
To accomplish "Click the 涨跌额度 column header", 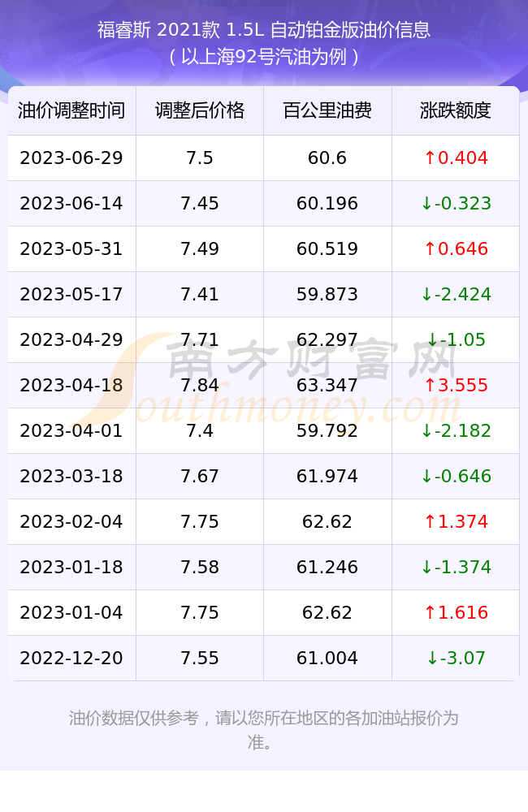I will click(456, 110).
